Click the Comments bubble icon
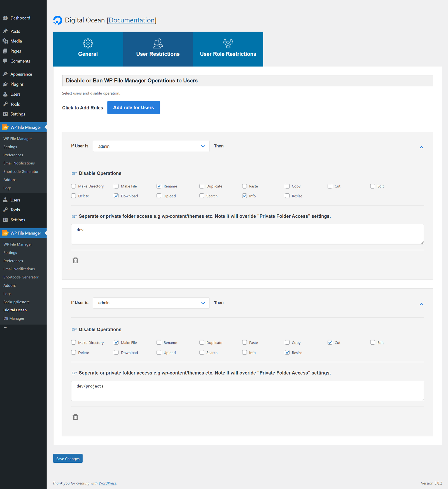Screen dimensions: 448x489 5,61
